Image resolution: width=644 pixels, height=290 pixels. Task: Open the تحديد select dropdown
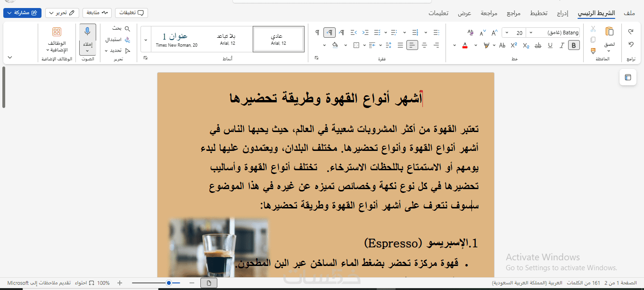tap(107, 50)
